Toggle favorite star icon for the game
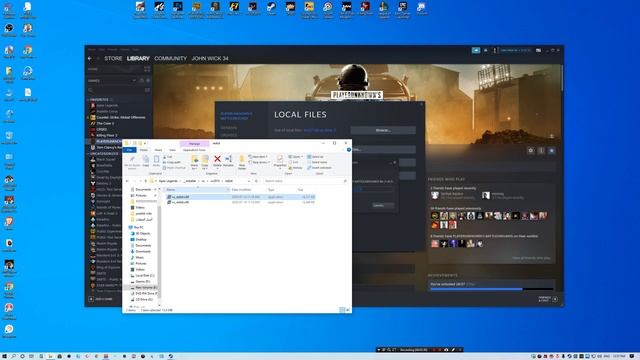The width and height of the screenshot is (640, 360). pos(551,150)
